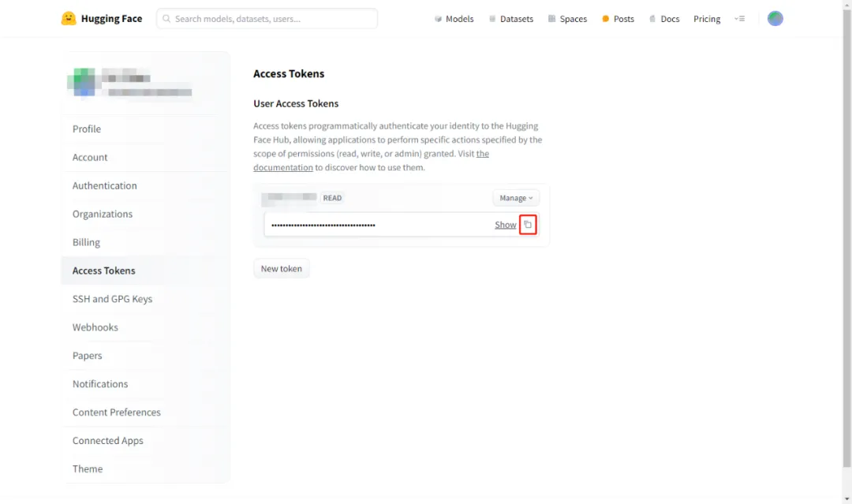Image resolution: width=852 pixels, height=504 pixels.
Task: Go to Models page
Action: 454,18
